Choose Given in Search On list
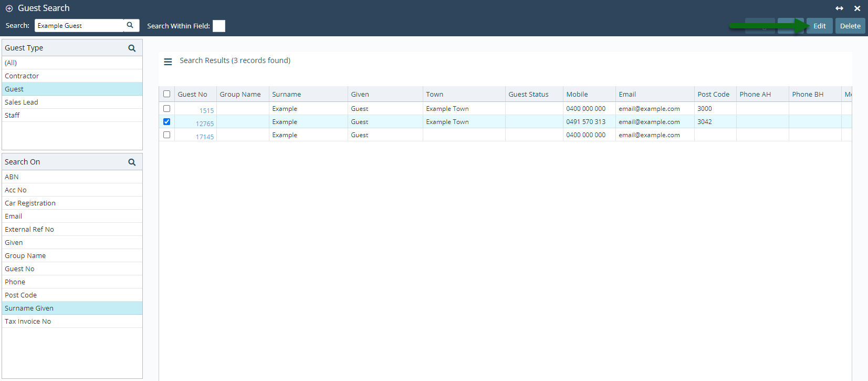 click(x=72, y=242)
